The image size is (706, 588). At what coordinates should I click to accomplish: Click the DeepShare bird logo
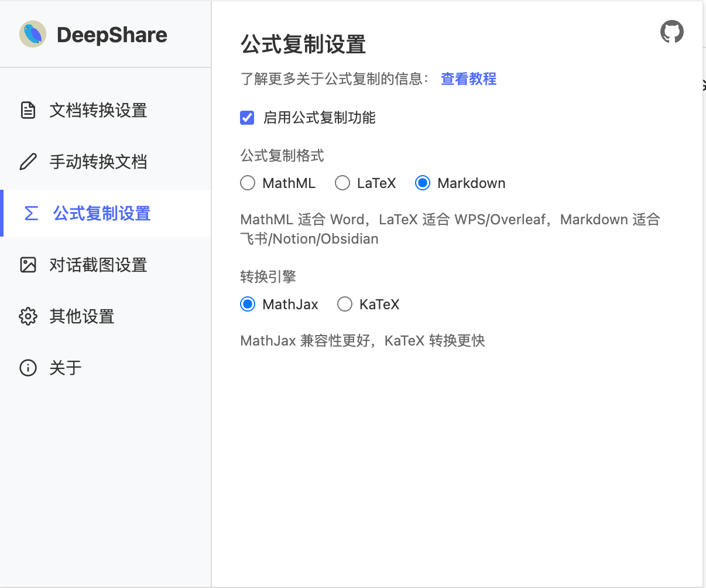pos(33,34)
